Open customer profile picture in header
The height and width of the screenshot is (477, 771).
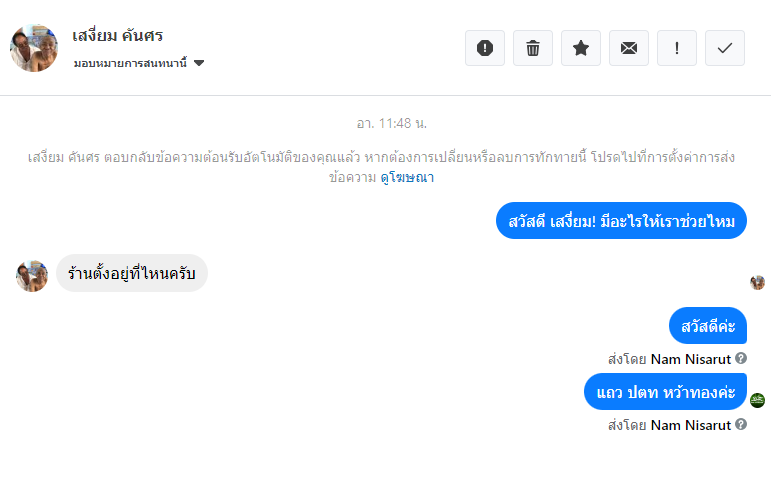click(34, 48)
